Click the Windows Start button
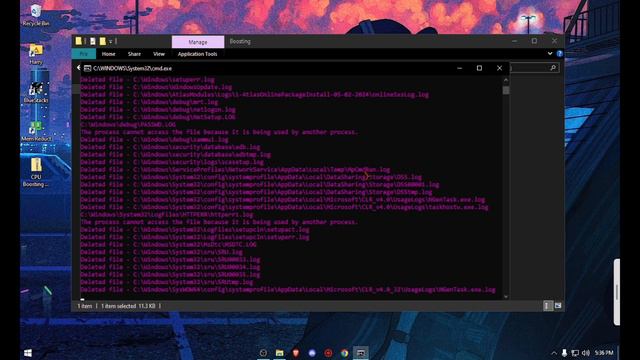The image size is (640, 360). tap(28, 353)
